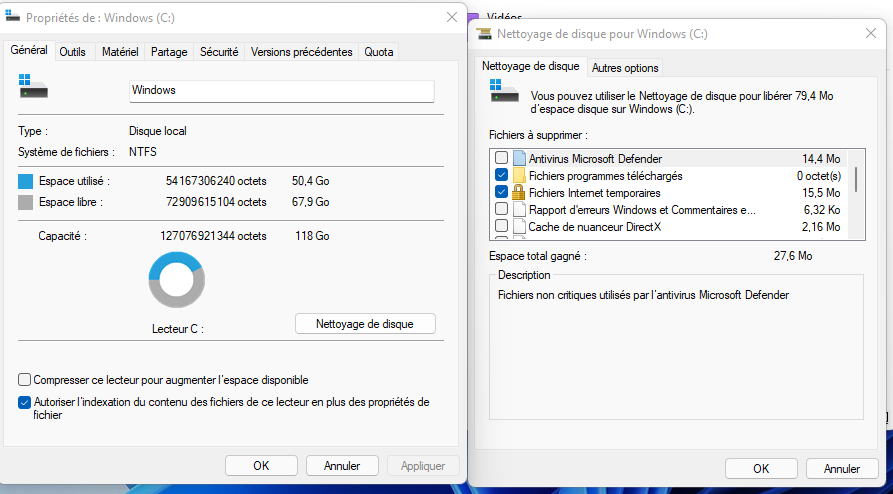Click the Cache de nuanceur DirectX page icon
Screen dimensions: 893x494
coord(519,226)
